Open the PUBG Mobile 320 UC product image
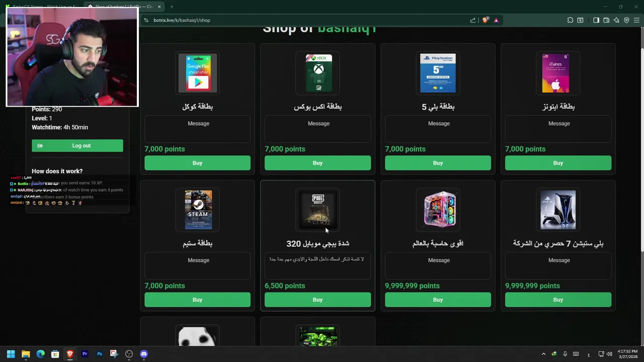 (318, 210)
